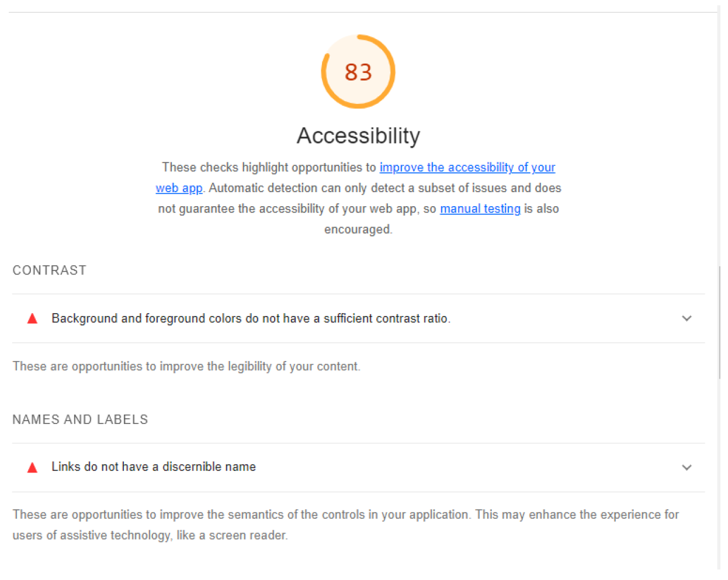Expand the discernible name audit chevron
728x580 pixels.
tap(687, 467)
